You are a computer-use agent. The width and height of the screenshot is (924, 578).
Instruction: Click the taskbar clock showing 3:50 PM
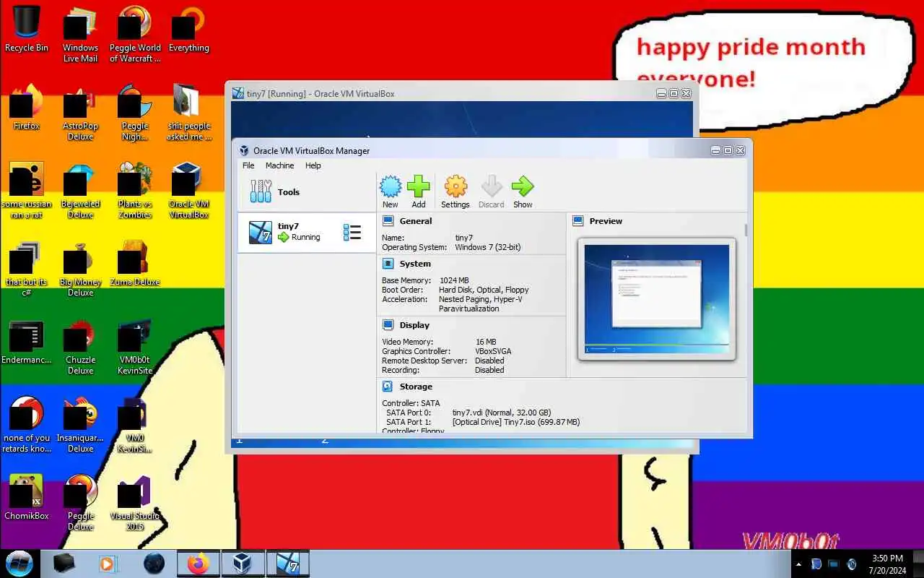(887, 564)
